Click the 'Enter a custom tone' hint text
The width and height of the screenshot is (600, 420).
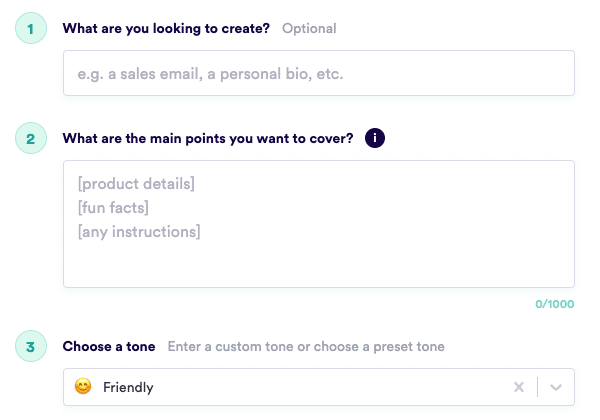(306, 347)
